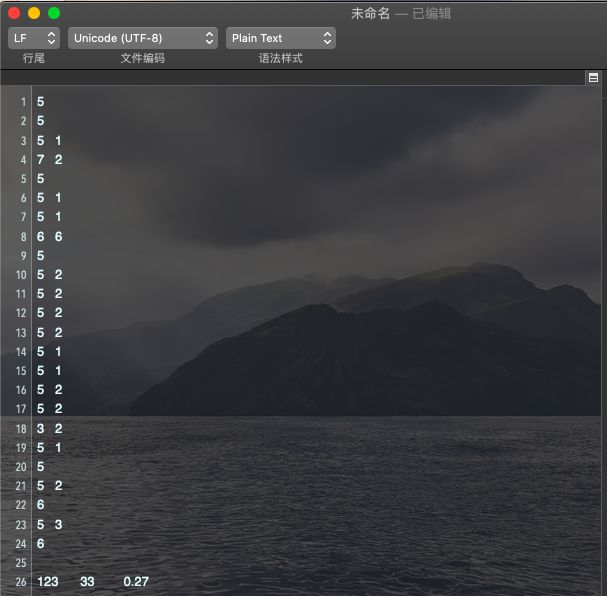Image resolution: width=607 pixels, height=596 pixels.
Task: Click the window title 未命名
Action: (x=370, y=13)
